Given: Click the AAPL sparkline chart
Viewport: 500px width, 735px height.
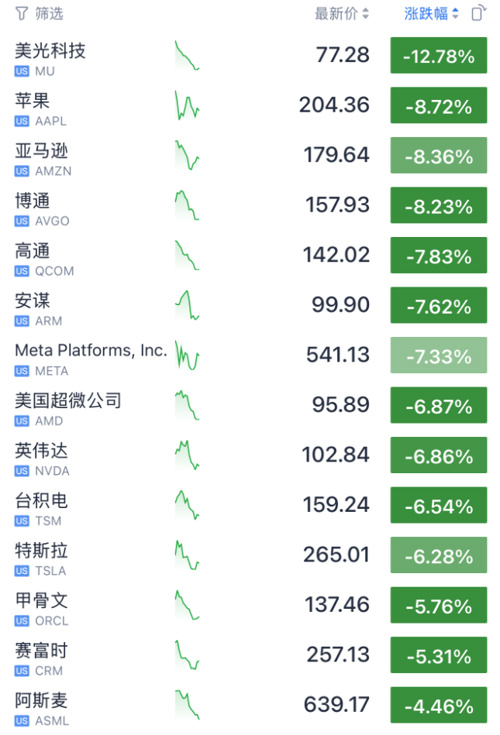Looking at the screenshot, I should pos(187,106).
